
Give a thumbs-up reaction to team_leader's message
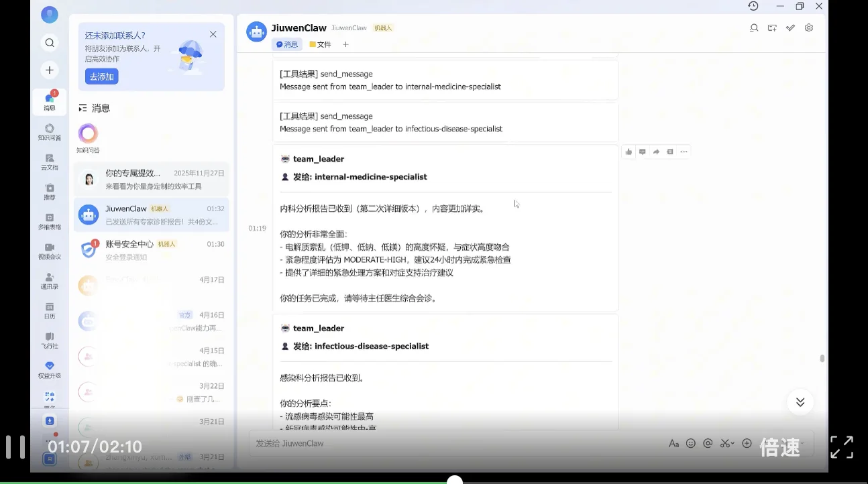click(x=629, y=152)
